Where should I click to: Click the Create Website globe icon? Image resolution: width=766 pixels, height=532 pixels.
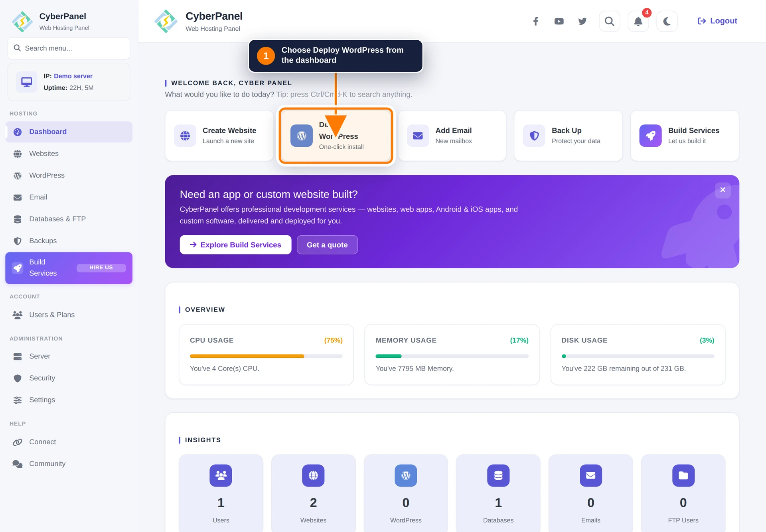[x=185, y=136]
